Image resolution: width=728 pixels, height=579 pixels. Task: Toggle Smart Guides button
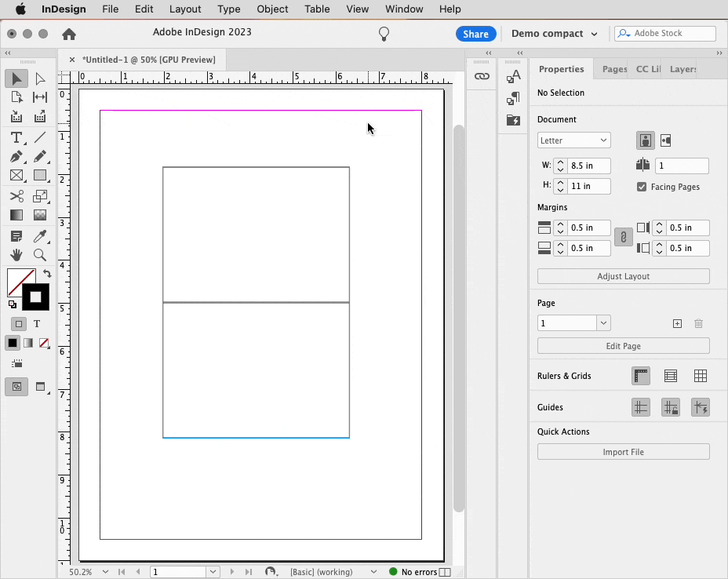pos(700,408)
